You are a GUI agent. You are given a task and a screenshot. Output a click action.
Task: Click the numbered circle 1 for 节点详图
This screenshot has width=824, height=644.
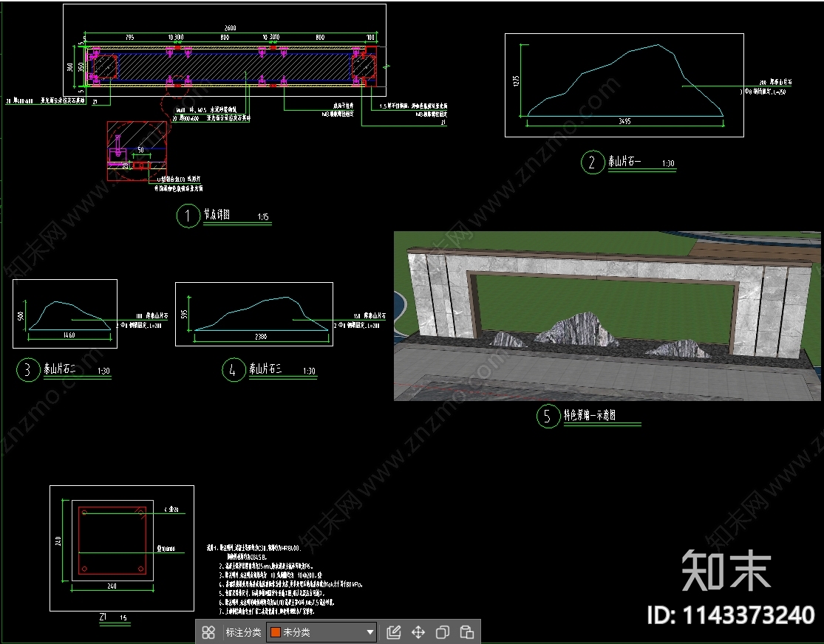pyautogui.click(x=188, y=216)
